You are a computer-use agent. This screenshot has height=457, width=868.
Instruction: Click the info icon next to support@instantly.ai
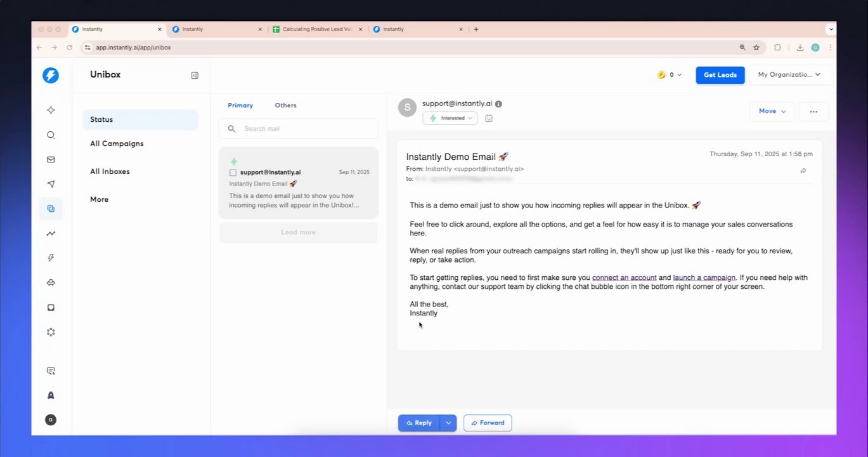point(498,103)
